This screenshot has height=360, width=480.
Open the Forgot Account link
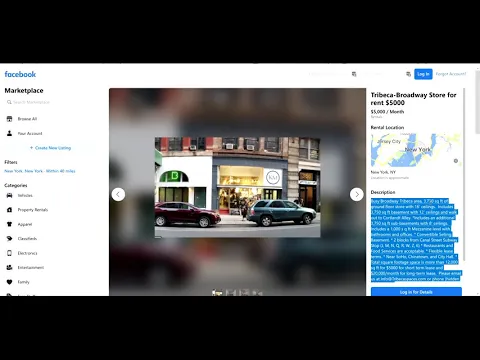coord(451,74)
